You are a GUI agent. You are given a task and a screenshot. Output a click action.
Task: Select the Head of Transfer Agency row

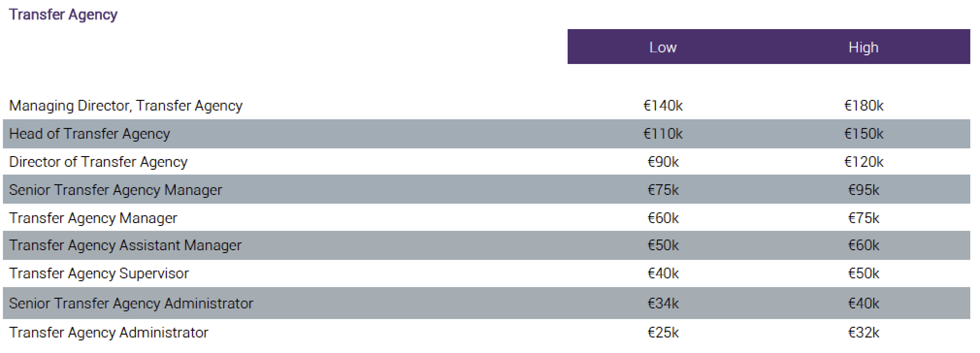pyautogui.click(x=487, y=134)
